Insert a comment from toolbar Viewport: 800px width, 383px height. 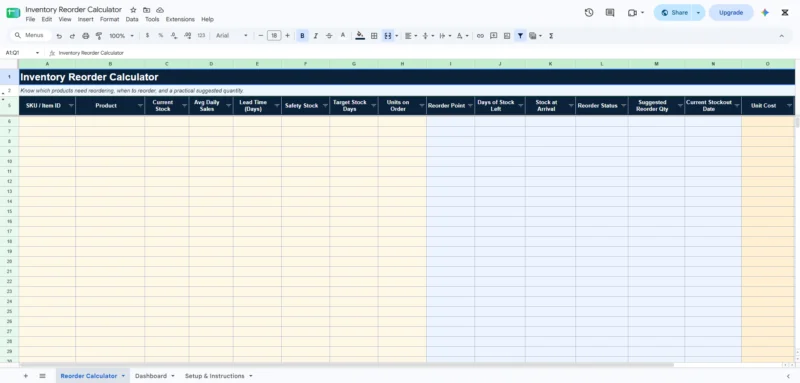coord(493,36)
